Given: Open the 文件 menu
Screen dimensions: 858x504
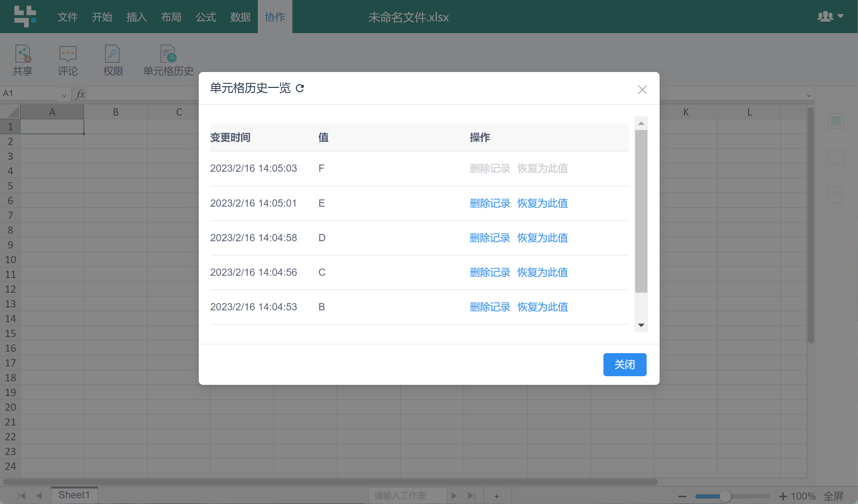Looking at the screenshot, I should (x=68, y=17).
